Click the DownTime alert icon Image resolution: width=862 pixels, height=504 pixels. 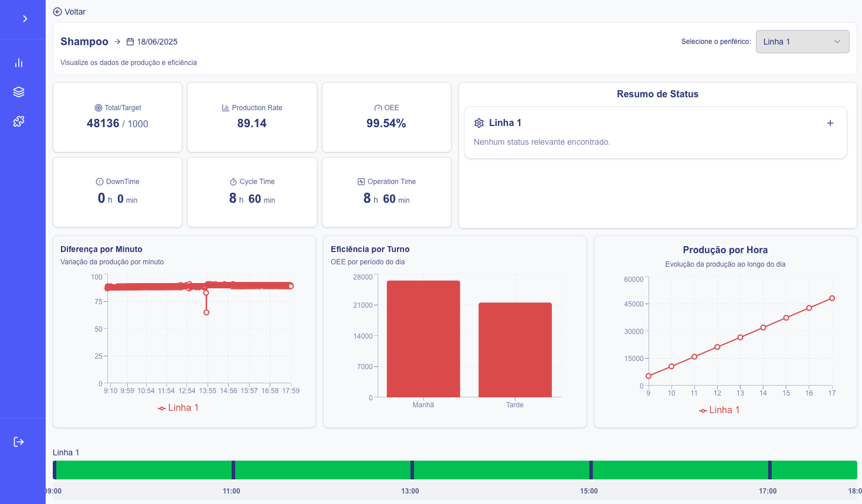point(100,182)
